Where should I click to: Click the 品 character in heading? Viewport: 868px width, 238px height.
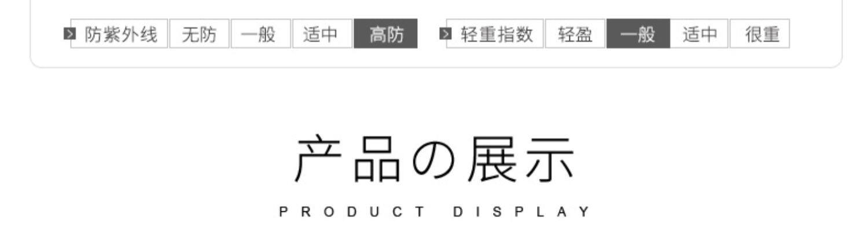(x=377, y=159)
